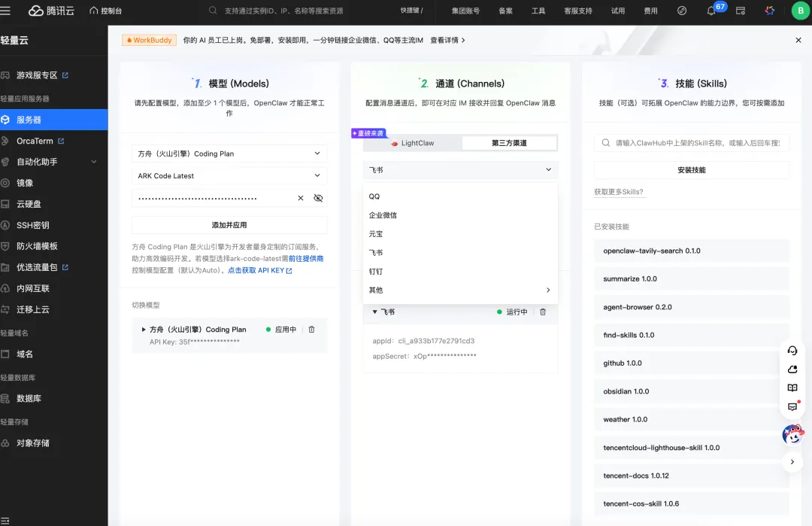Clear the API key field with X
This screenshot has width=812, height=526.
tap(300, 198)
